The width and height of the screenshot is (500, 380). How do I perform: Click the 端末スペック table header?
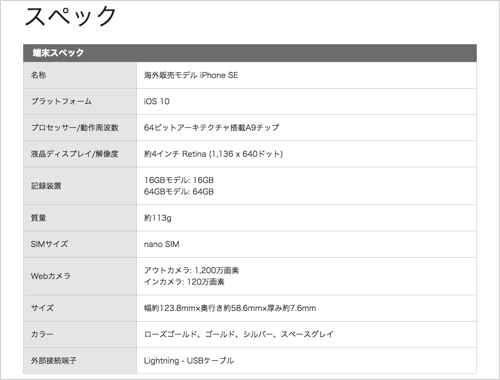250,53
